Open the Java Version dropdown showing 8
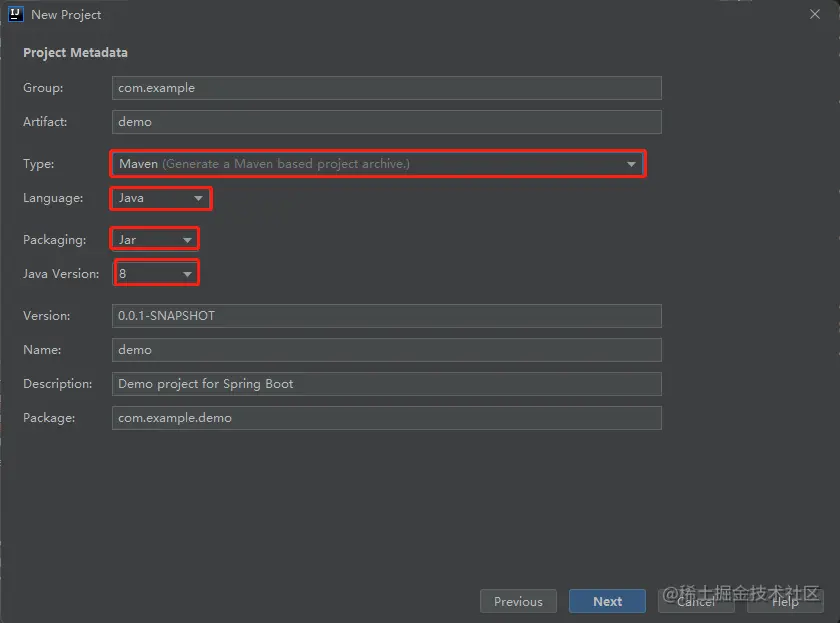Image resolution: width=840 pixels, height=623 pixels. coord(156,274)
